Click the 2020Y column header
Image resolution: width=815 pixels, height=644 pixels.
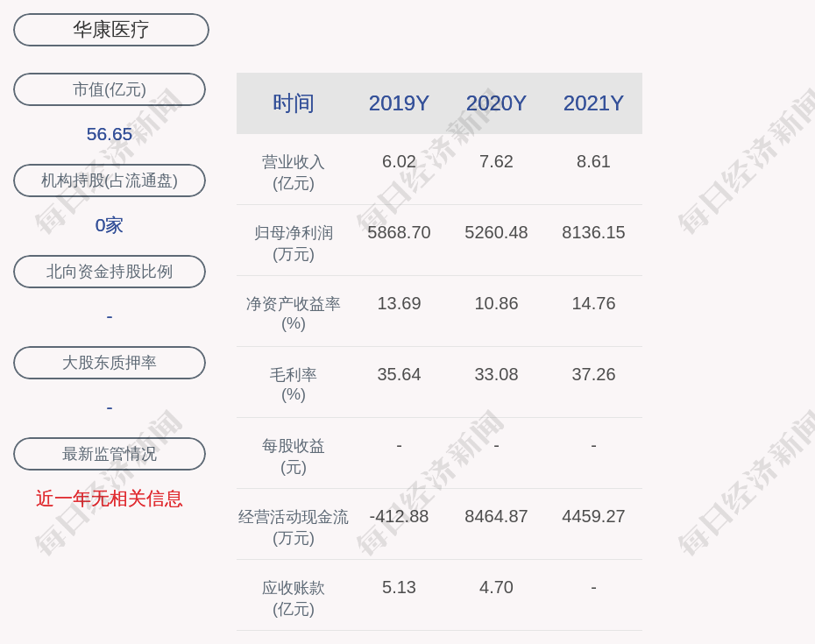[x=496, y=103]
